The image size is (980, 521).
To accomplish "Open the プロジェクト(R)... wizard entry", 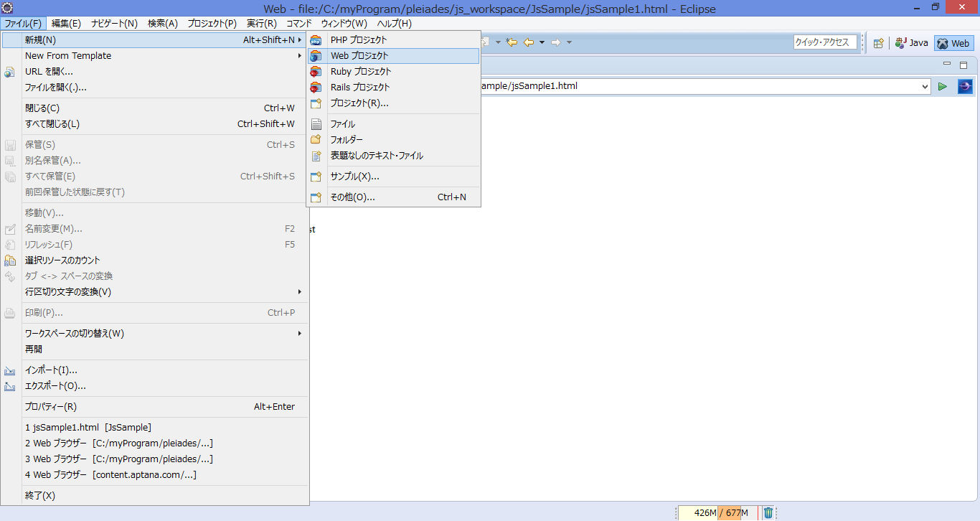I will (393, 103).
